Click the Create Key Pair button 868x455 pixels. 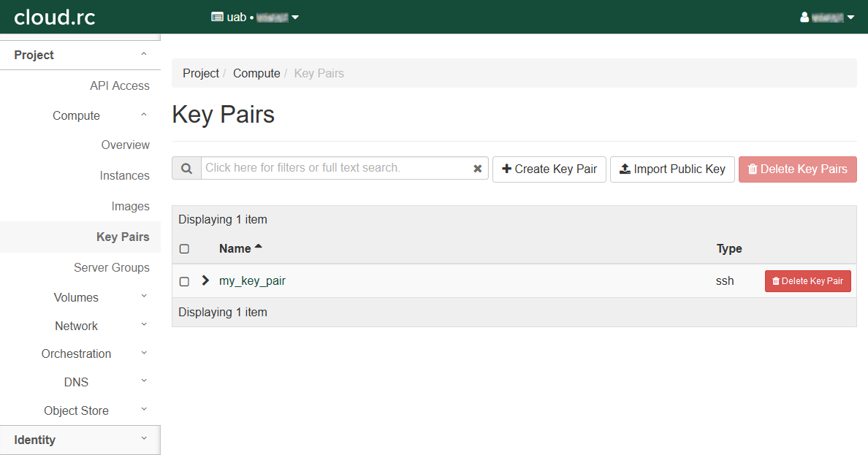point(549,169)
